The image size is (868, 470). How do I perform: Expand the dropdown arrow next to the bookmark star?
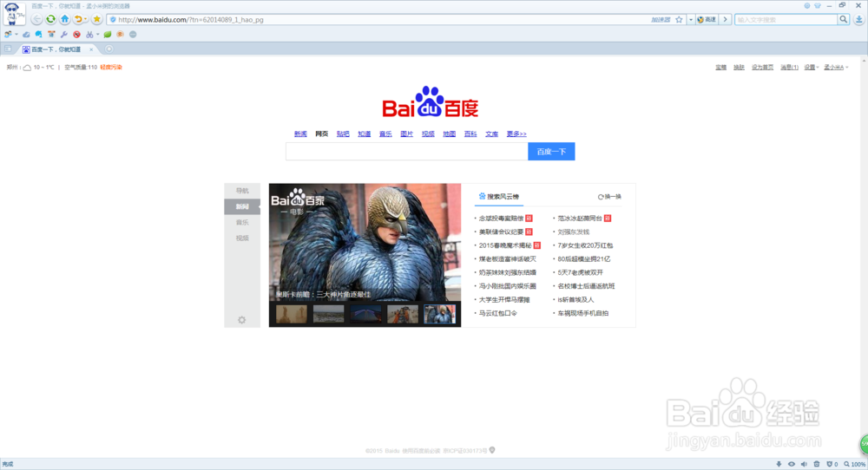690,19
